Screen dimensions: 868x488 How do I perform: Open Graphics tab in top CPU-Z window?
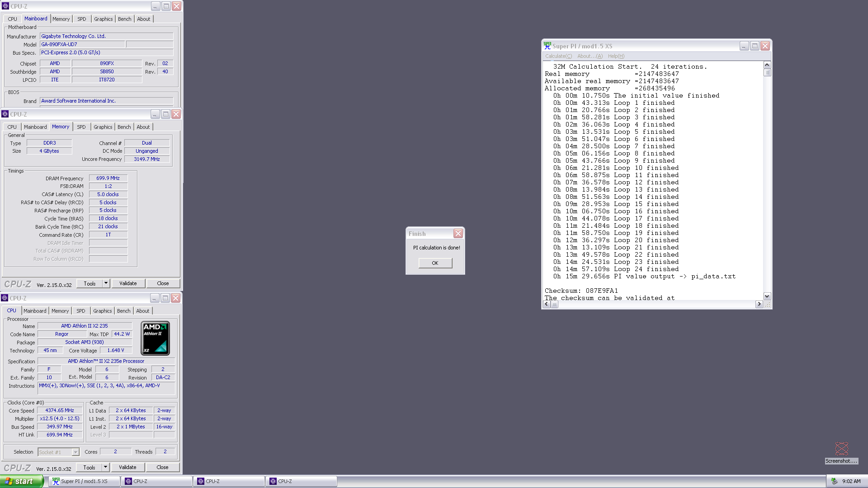coord(103,19)
